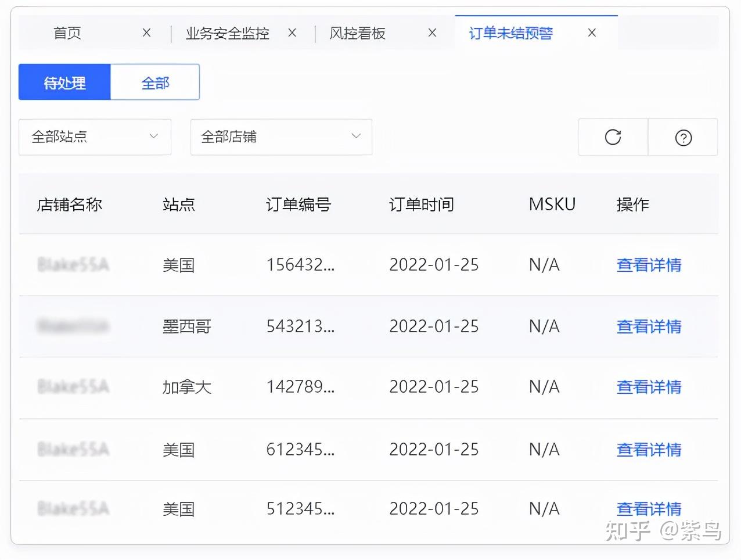
Task: Expand the 全部站点 dropdown
Action: pyautogui.click(x=95, y=137)
